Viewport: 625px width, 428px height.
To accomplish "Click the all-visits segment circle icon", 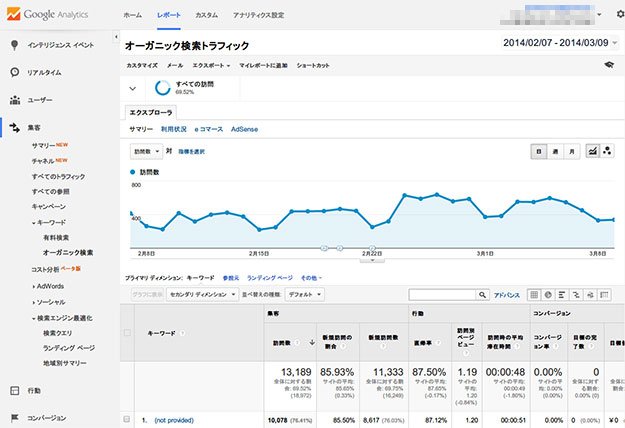I will click(x=163, y=88).
